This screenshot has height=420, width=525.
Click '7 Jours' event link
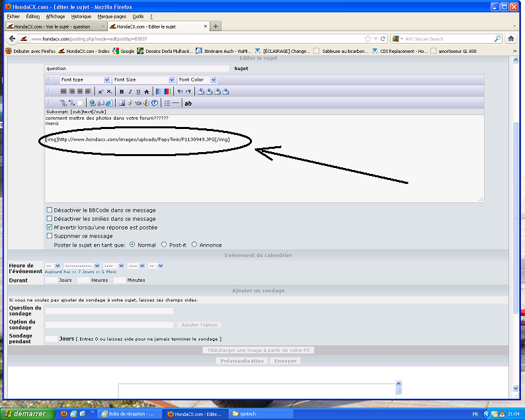click(86, 272)
